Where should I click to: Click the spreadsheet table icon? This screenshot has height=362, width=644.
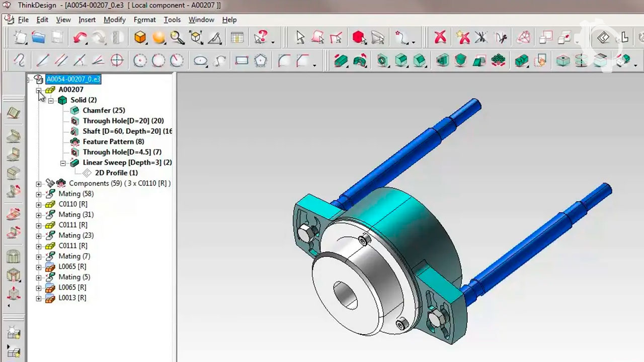coord(237,38)
